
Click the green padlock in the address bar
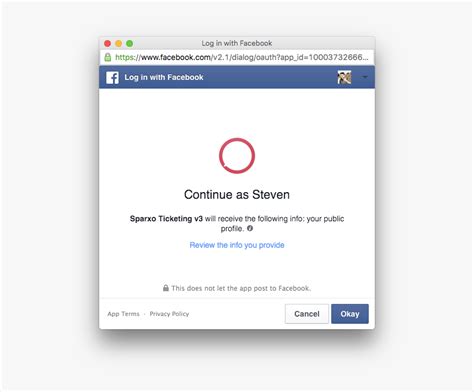click(x=108, y=57)
